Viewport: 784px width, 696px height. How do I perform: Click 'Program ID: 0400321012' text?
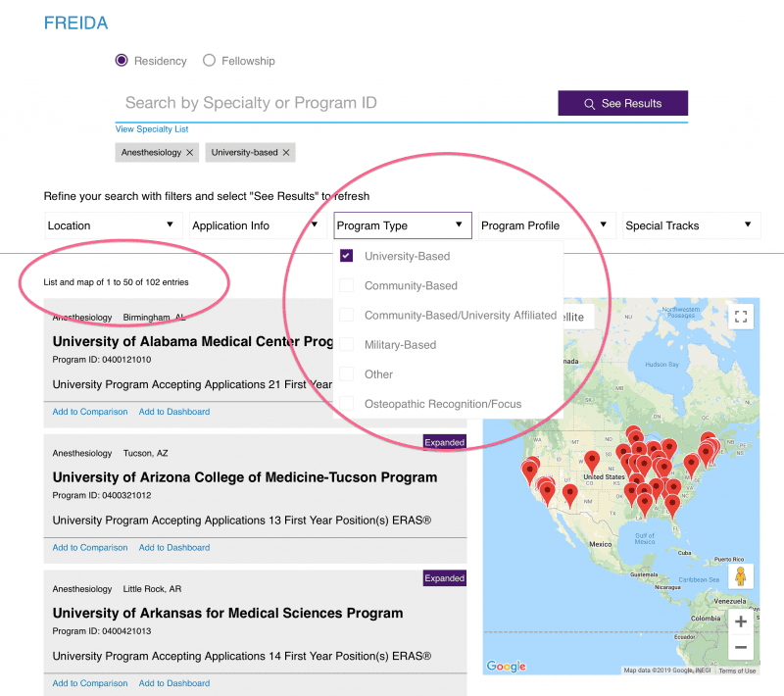[x=102, y=495]
